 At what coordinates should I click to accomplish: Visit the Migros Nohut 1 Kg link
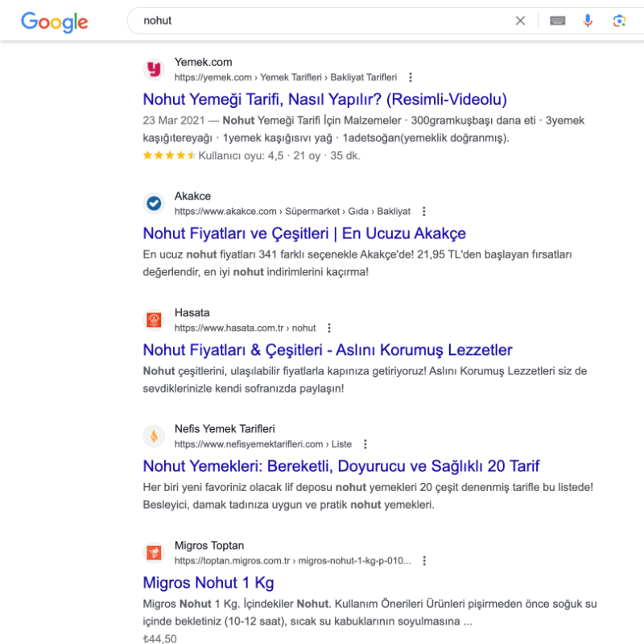click(x=208, y=583)
